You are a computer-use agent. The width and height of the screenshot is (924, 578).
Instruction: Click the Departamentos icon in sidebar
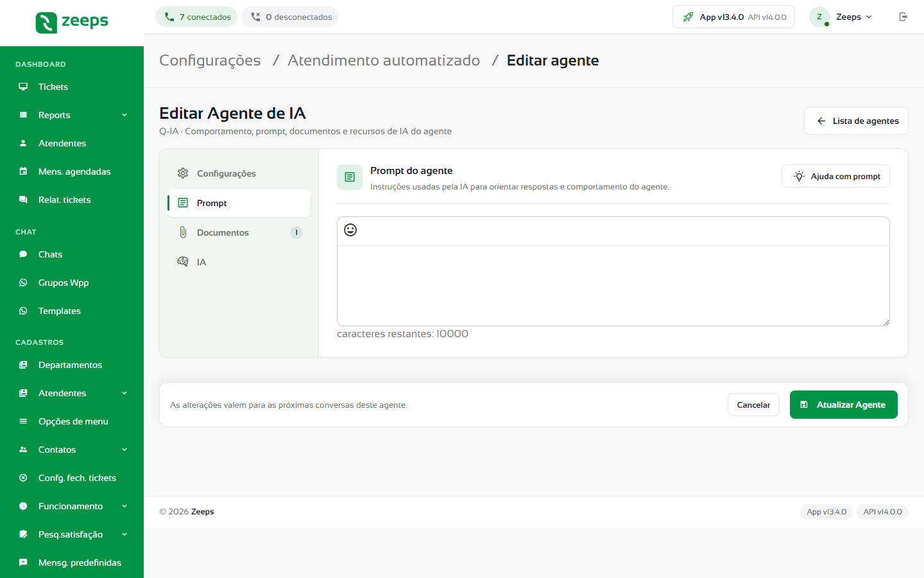tap(23, 365)
